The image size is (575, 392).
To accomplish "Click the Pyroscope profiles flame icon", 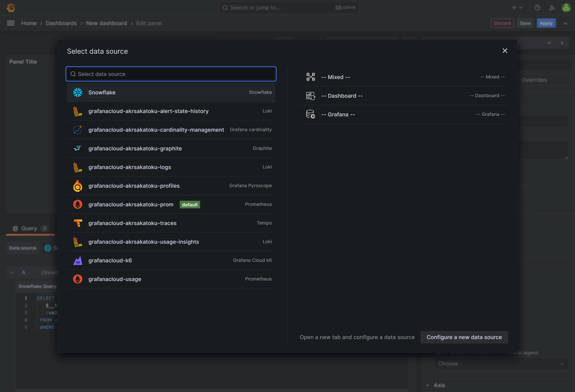I will 78,186.
